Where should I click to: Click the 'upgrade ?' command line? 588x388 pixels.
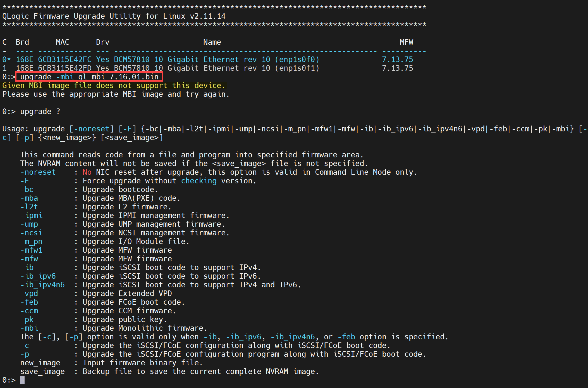point(40,112)
